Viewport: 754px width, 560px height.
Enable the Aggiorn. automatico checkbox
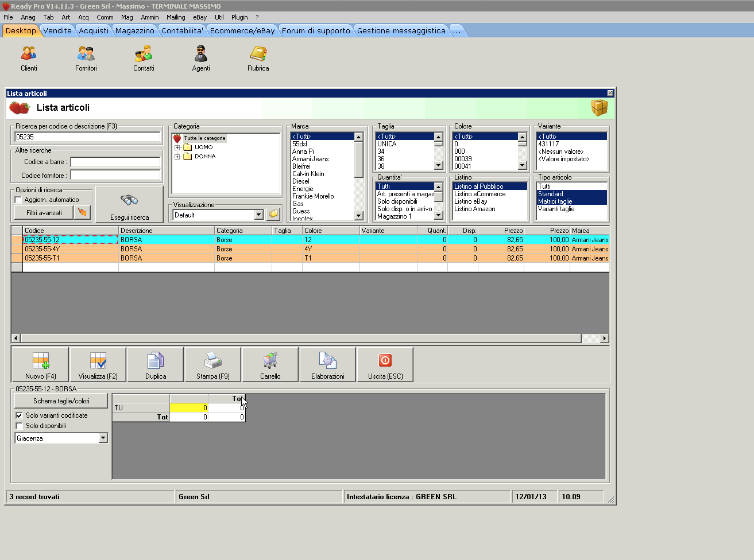pyautogui.click(x=18, y=200)
